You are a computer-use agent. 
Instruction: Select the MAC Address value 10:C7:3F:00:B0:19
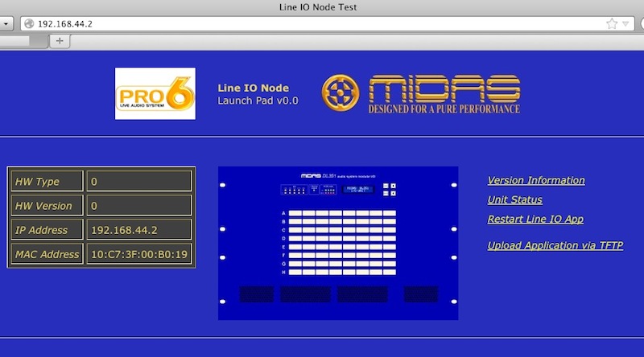139,254
